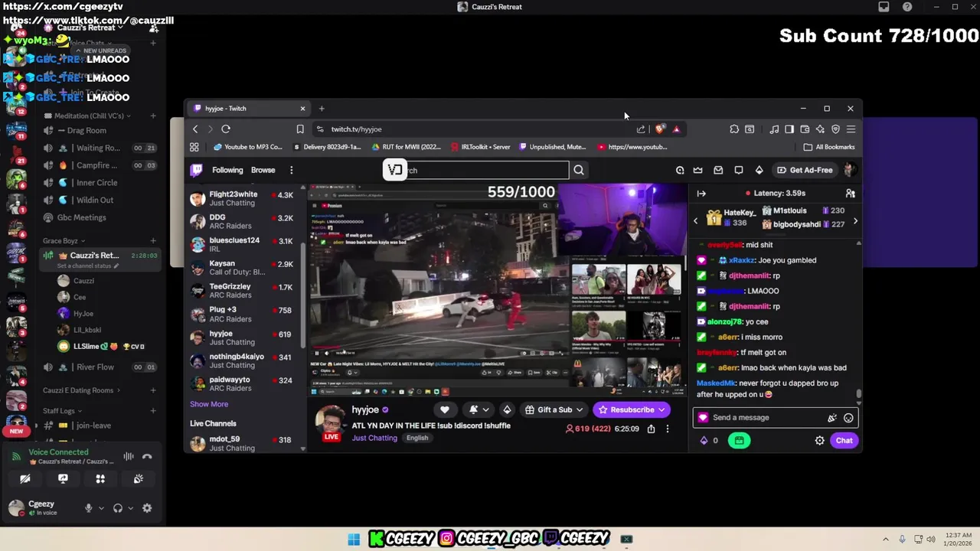Open browser extensions puzzle icon
This screenshot has width=980, height=551.
(734, 129)
